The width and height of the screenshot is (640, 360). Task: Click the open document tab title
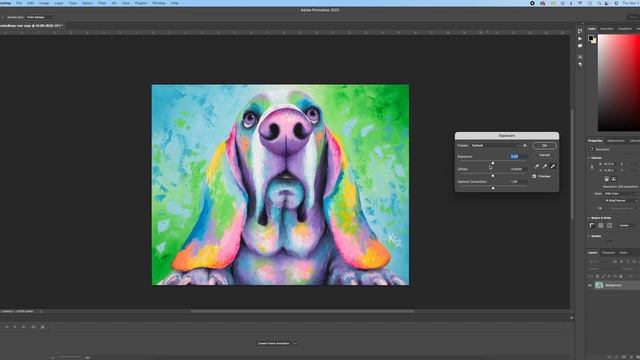[x=31, y=26]
